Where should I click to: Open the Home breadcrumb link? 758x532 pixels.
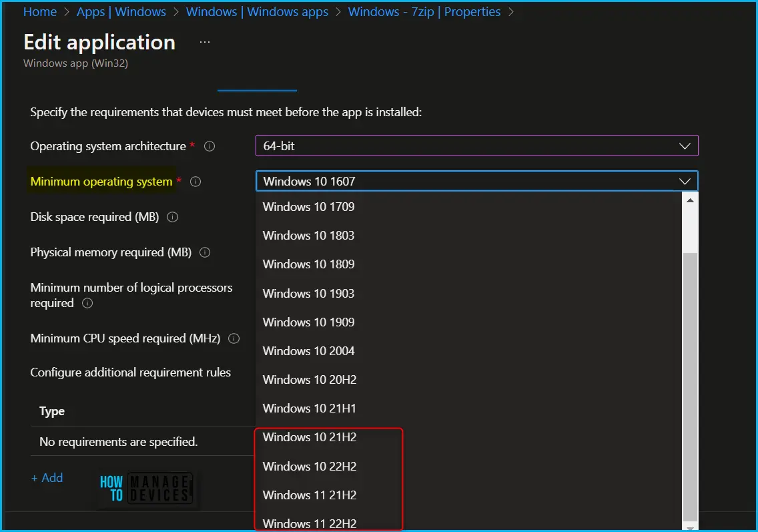point(40,11)
